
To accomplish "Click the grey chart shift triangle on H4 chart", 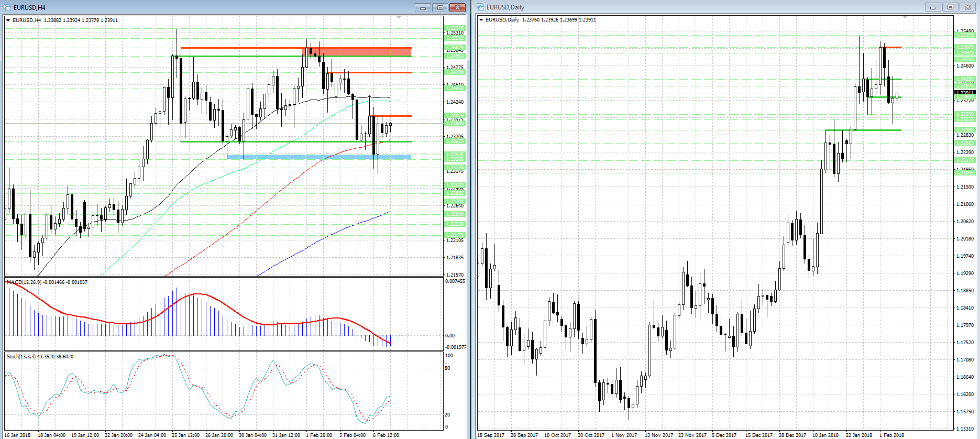I will click(399, 18).
